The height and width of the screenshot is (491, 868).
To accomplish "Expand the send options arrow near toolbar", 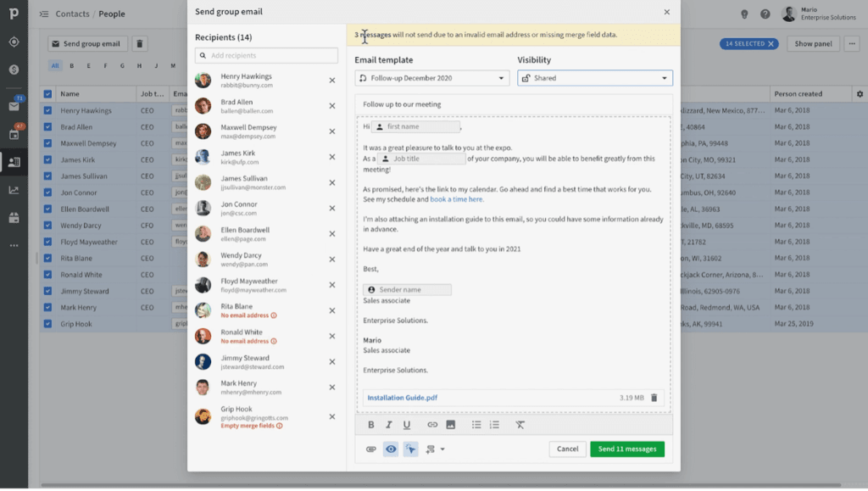I will (x=441, y=448).
